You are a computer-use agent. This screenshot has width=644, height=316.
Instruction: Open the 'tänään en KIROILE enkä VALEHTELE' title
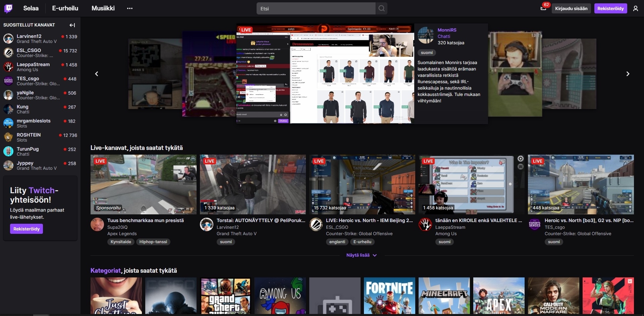pos(479,220)
